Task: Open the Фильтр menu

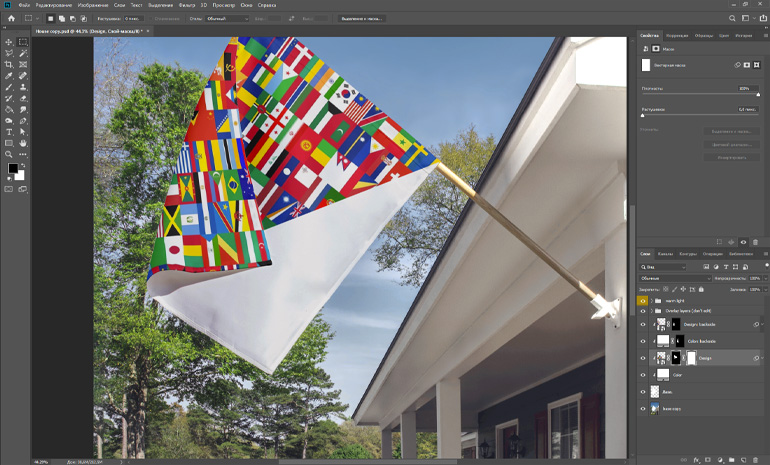Action: [x=187, y=5]
